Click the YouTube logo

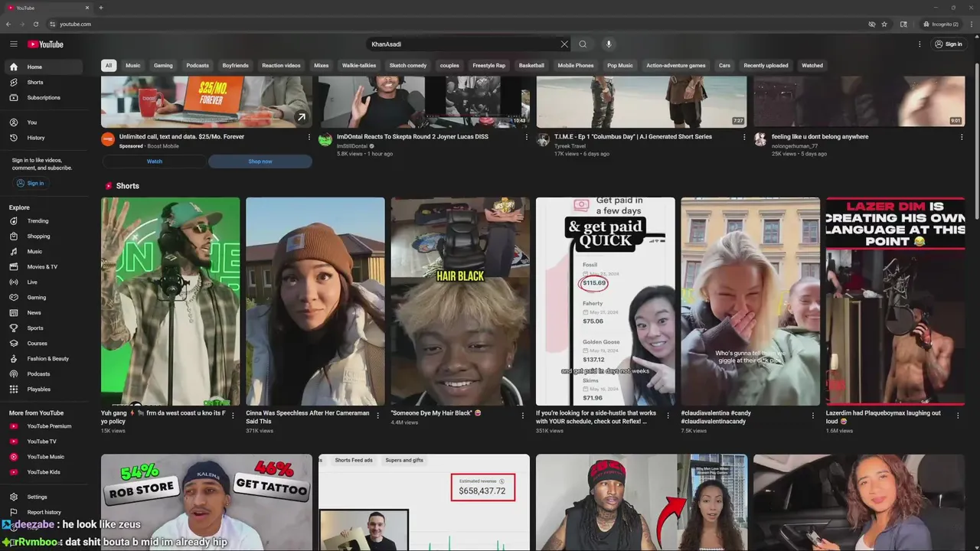pyautogui.click(x=45, y=44)
